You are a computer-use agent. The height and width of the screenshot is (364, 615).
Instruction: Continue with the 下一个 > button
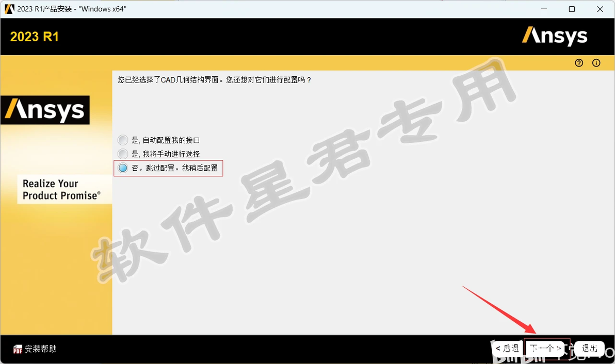click(x=545, y=349)
